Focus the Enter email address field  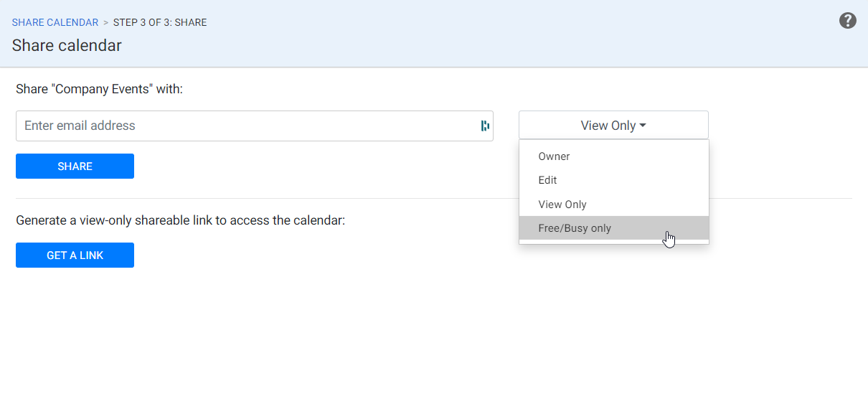(x=255, y=126)
